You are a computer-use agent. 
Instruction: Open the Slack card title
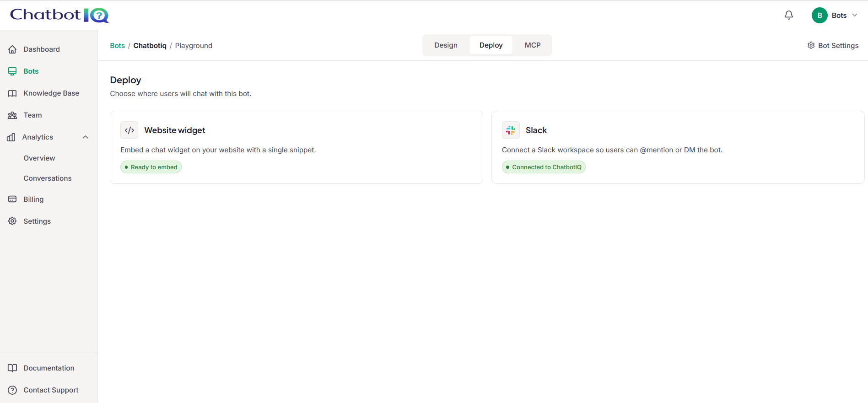coord(536,130)
